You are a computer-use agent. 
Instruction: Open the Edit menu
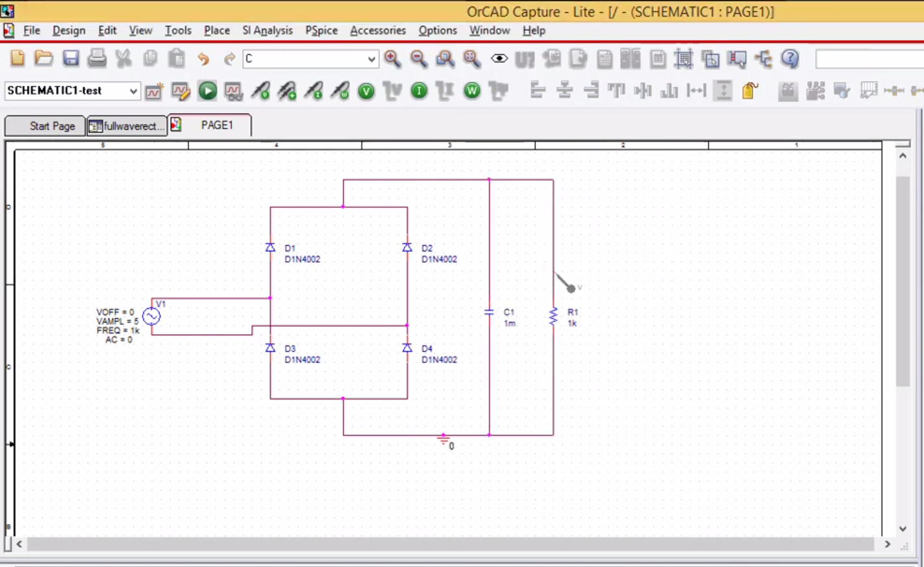tap(107, 31)
